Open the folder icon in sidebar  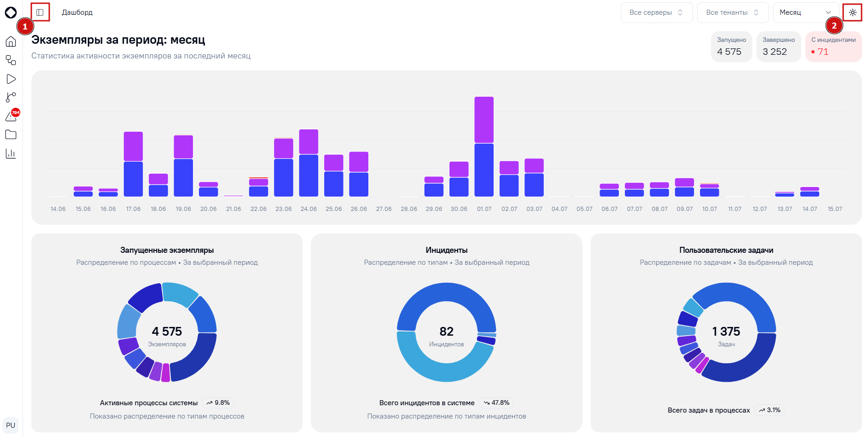(11, 134)
